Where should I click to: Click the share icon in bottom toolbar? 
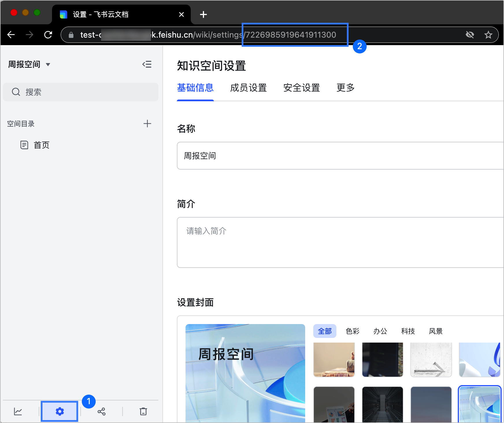pyautogui.click(x=101, y=411)
